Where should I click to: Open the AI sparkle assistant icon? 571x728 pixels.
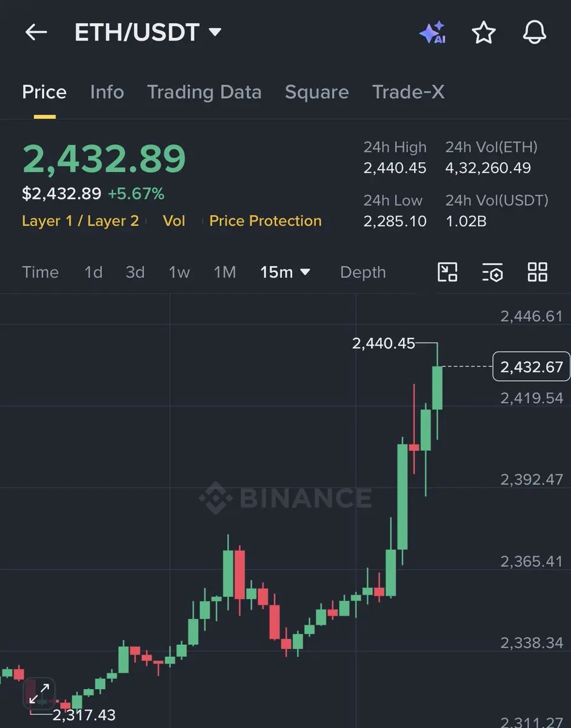tap(433, 33)
